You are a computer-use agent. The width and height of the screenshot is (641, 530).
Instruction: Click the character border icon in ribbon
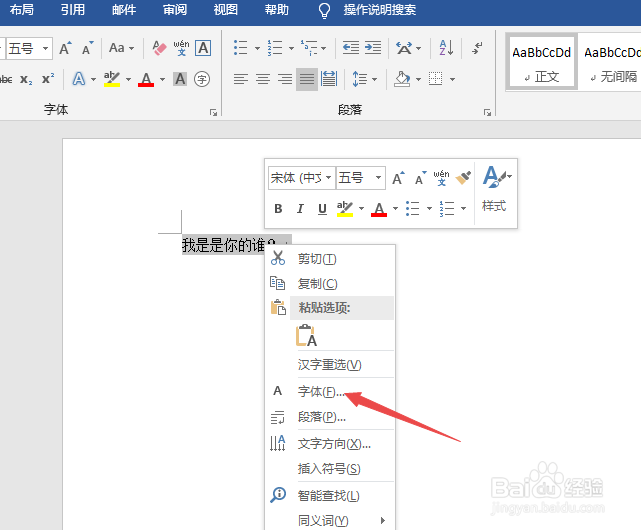tap(203, 48)
